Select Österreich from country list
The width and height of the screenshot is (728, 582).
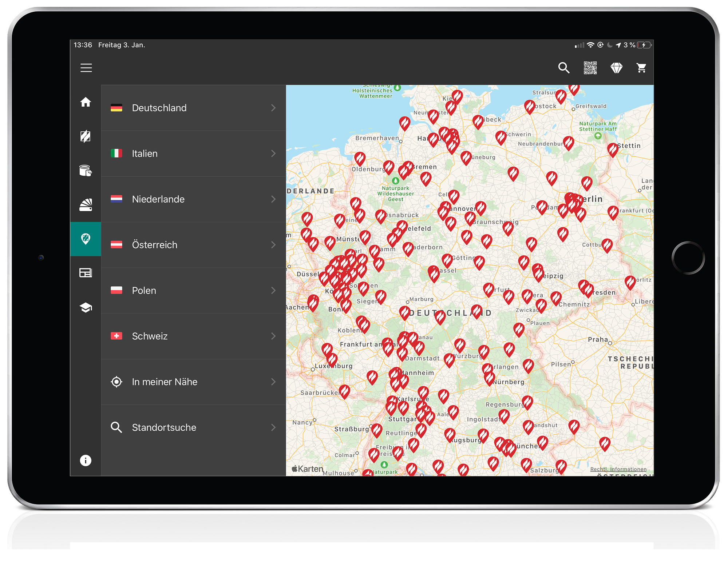tap(193, 245)
